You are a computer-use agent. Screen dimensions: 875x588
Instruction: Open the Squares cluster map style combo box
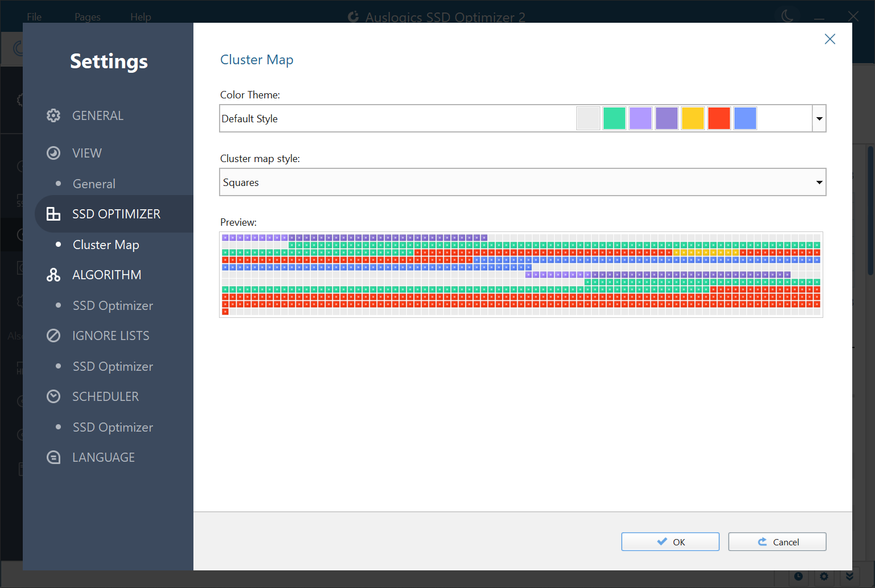(x=522, y=182)
